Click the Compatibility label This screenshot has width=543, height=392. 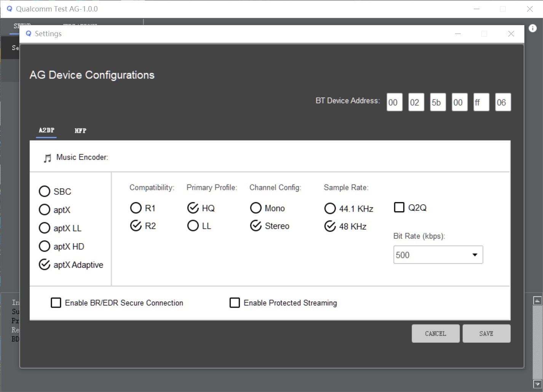tap(152, 187)
